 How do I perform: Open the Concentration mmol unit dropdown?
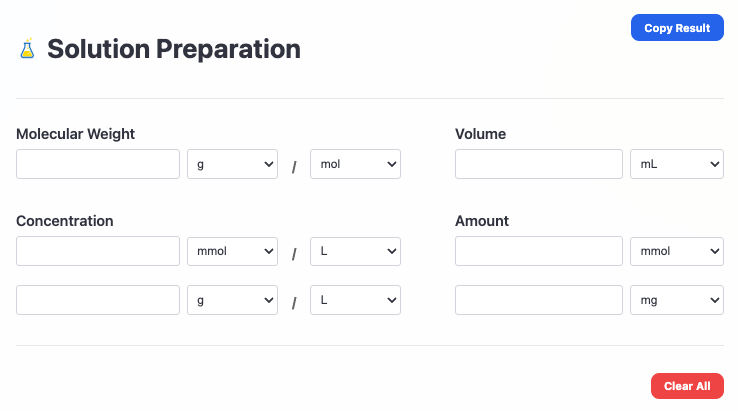click(x=232, y=251)
